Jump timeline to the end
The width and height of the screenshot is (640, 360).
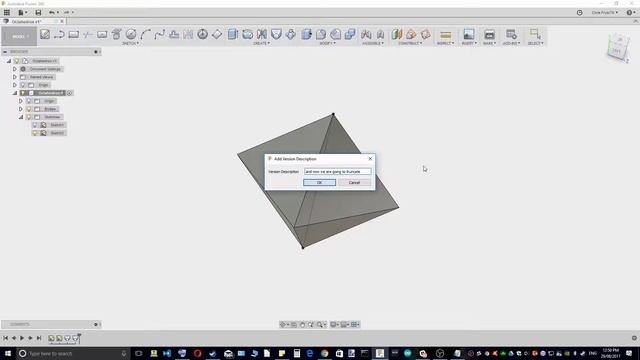coord(39,338)
